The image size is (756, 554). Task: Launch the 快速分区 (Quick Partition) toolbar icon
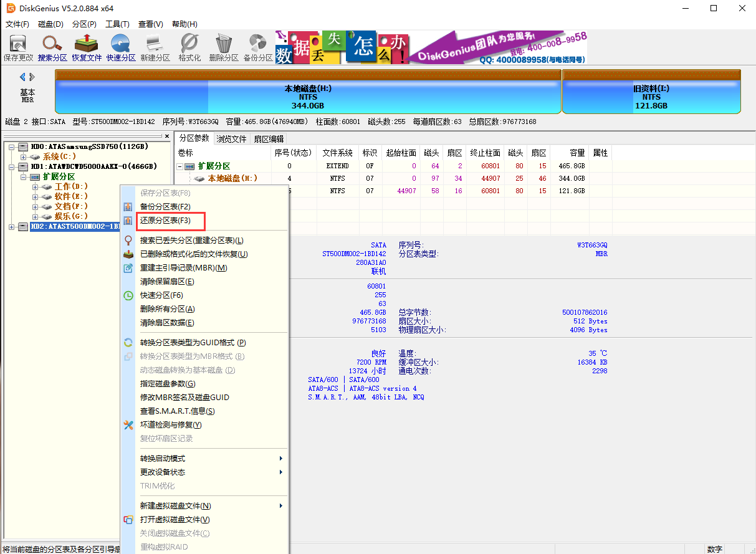click(121, 47)
